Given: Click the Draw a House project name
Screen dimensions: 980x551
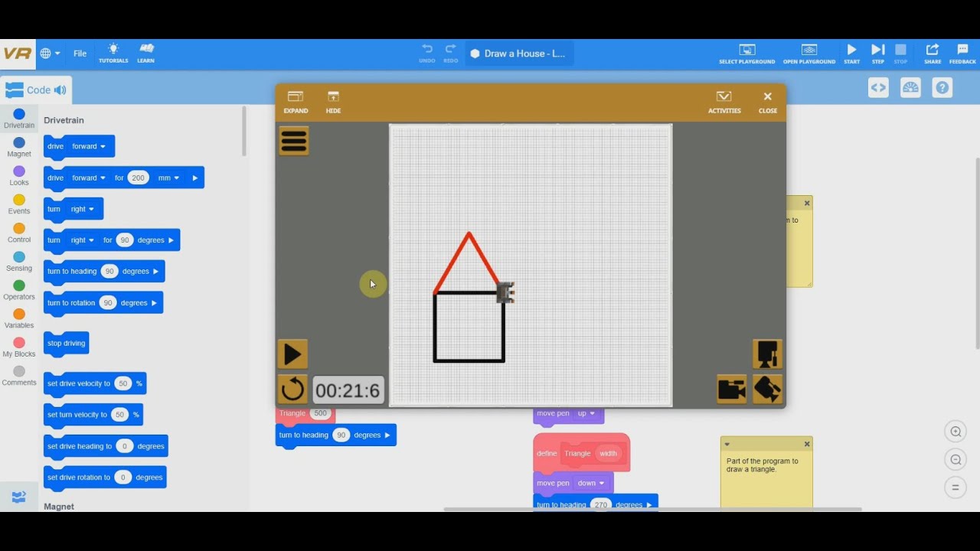Looking at the screenshot, I should coord(519,54).
